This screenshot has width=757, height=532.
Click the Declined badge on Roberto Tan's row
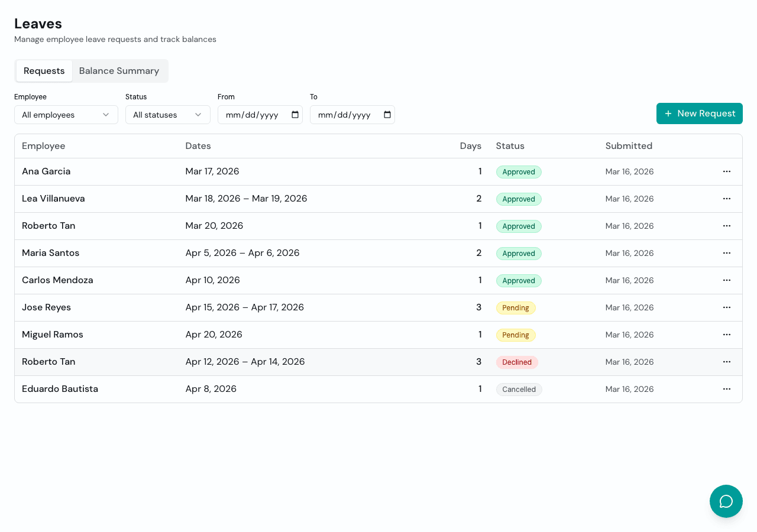[x=517, y=362]
